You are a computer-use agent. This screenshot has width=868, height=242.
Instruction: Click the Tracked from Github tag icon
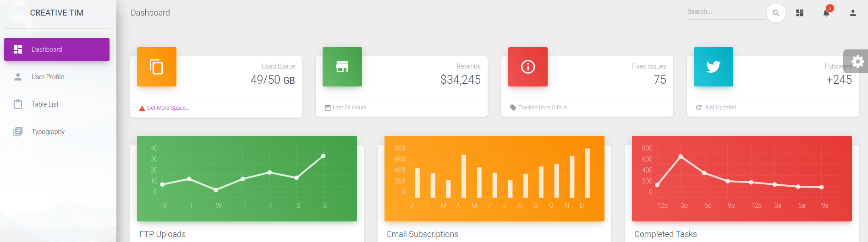point(513,108)
